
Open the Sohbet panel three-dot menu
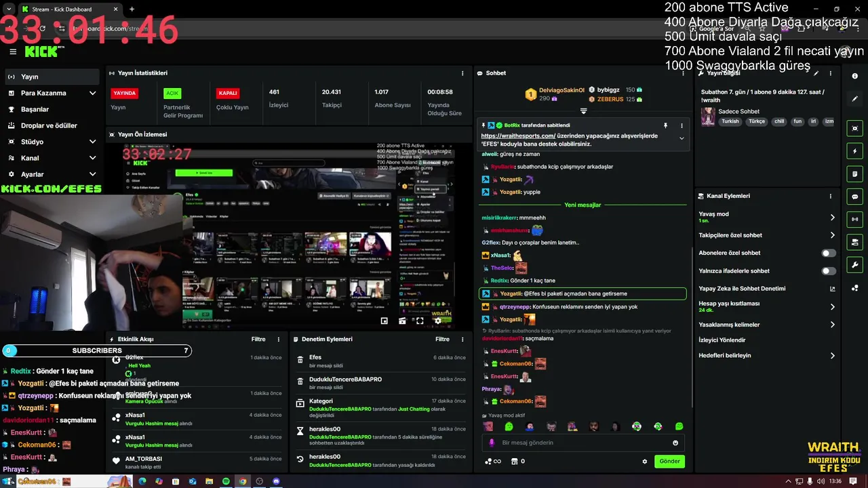pos(682,73)
